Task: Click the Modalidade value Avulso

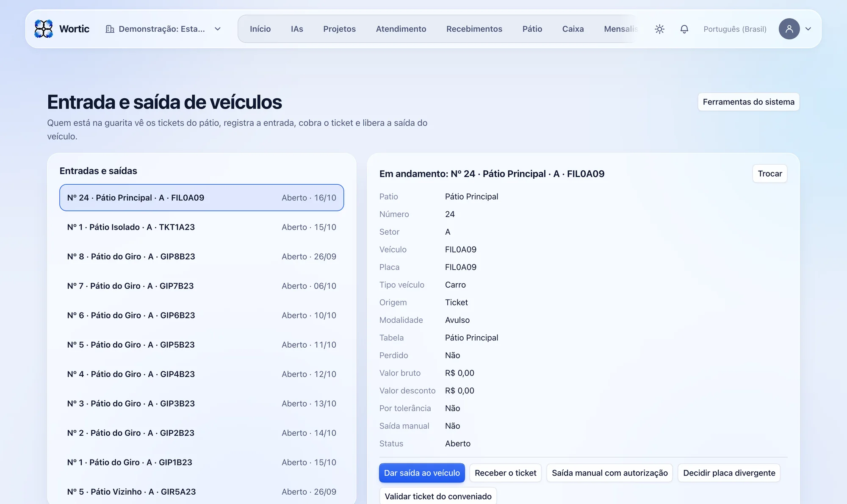Action: coord(457,320)
